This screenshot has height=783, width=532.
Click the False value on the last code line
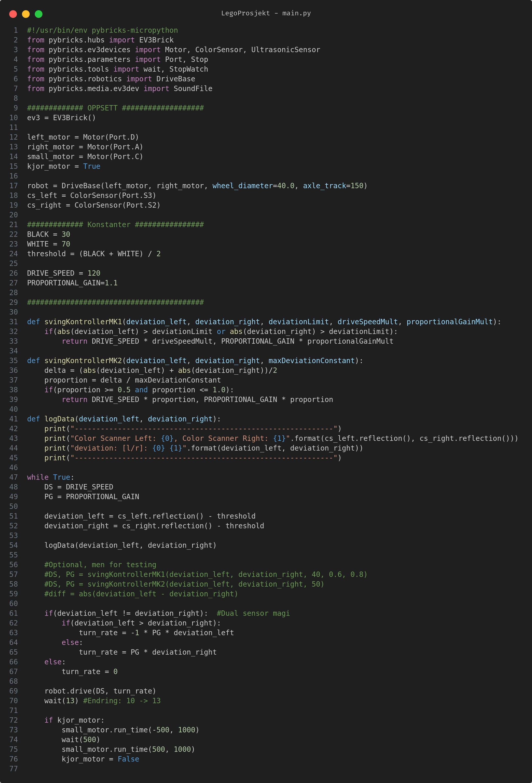pos(128,759)
